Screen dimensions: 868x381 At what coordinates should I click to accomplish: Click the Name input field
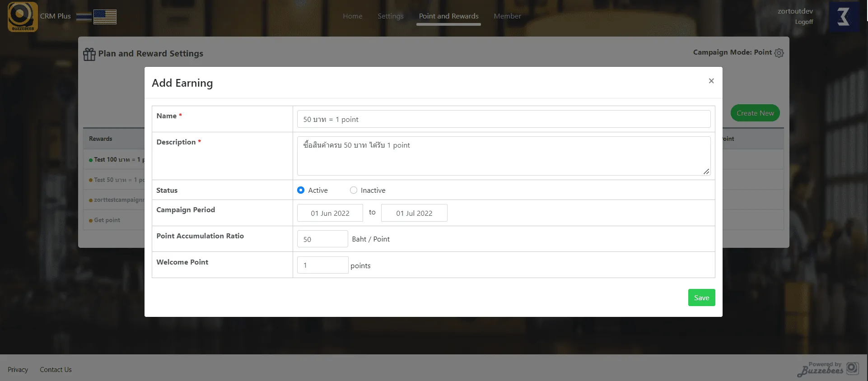pos(504,119)
